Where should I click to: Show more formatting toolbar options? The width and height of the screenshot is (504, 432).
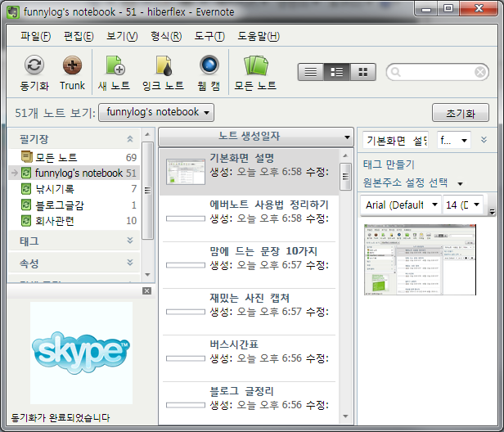pyautogui.click(x=492, y=211)
